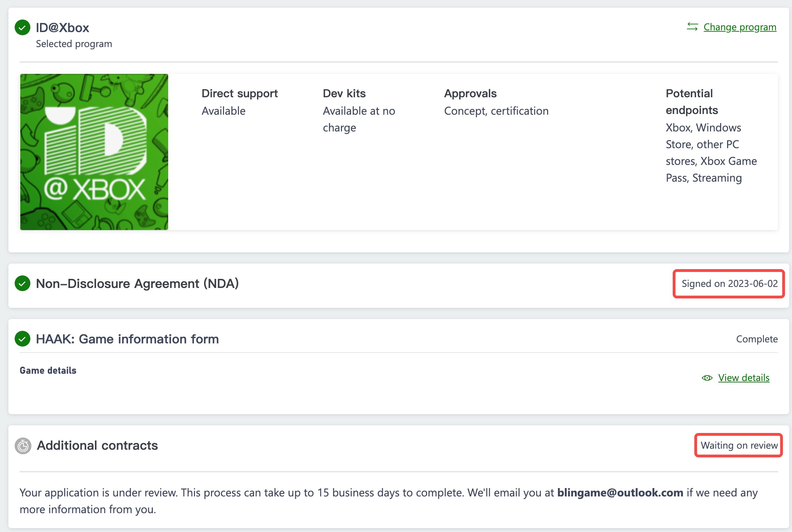The width and height of the screenshot is (792, 532).
Task: Click the HAAK: Game information form heading
Action: [127, 339]
